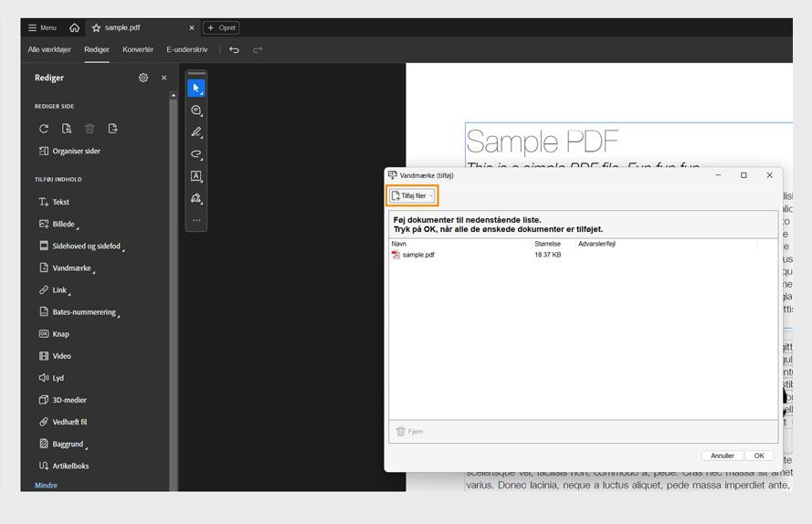
Task: Expand the Vandmærke option
Action: [67, 268]
